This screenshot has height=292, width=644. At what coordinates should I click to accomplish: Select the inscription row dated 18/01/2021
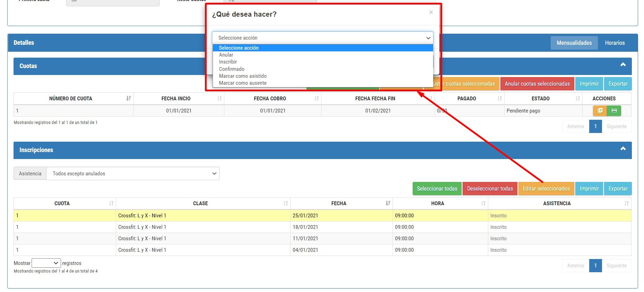pyautogui.click(x=323, y=227)
